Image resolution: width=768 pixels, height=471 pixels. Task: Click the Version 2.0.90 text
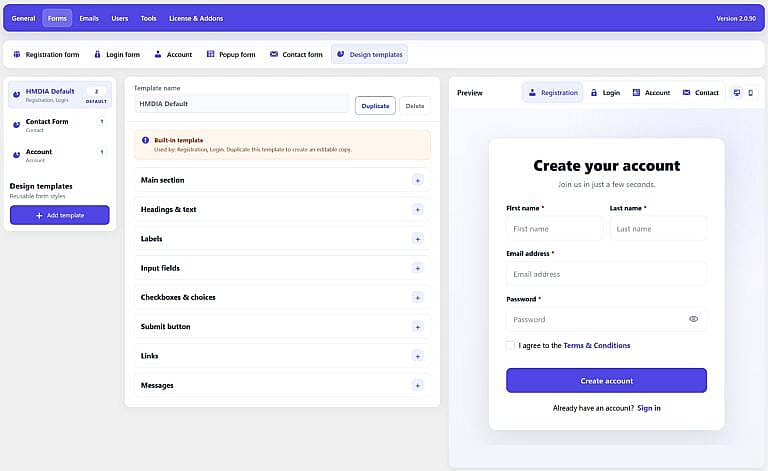click(x=736, y=18)
